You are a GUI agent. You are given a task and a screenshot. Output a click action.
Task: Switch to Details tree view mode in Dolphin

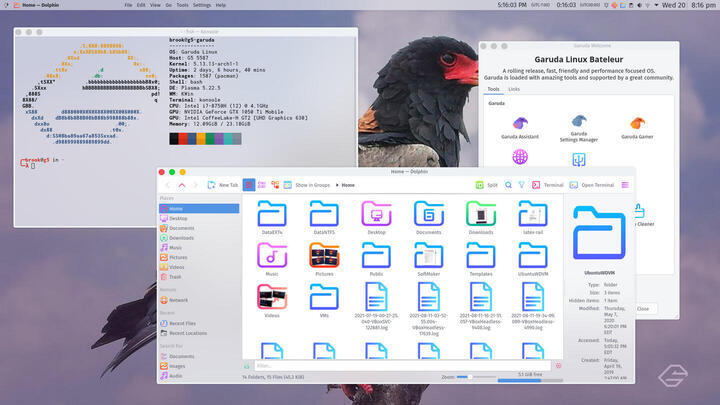275,185
